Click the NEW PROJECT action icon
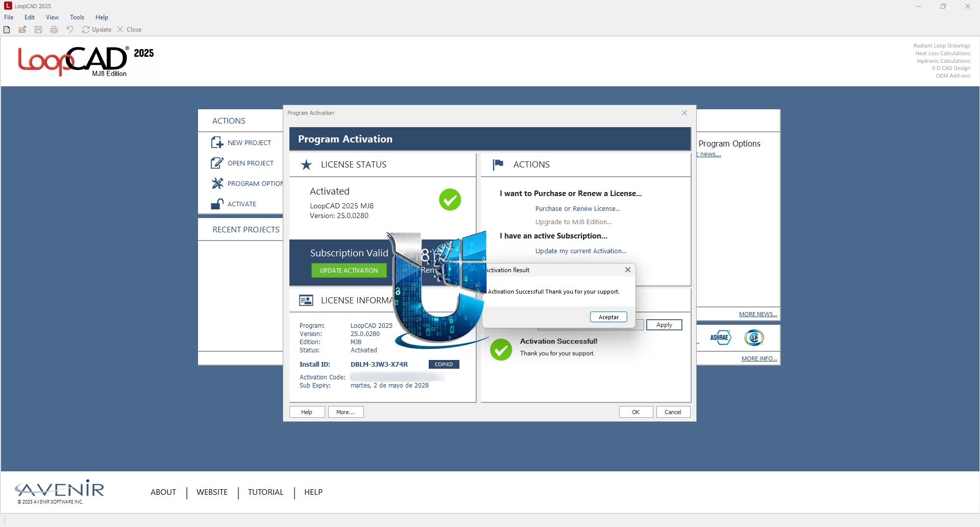This screenshot has width=980, height=527. tap(217, 142)
